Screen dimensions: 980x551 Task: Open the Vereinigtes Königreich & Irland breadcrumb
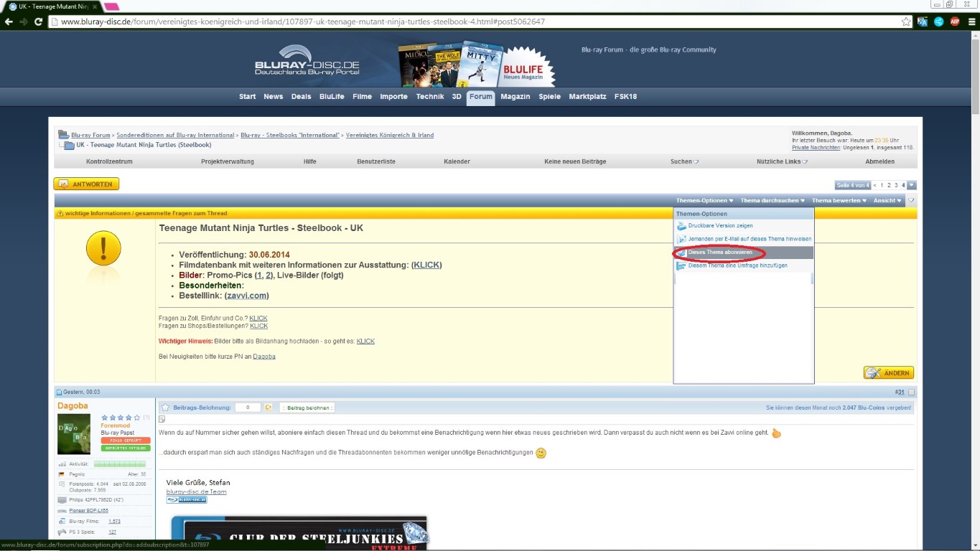390,135
